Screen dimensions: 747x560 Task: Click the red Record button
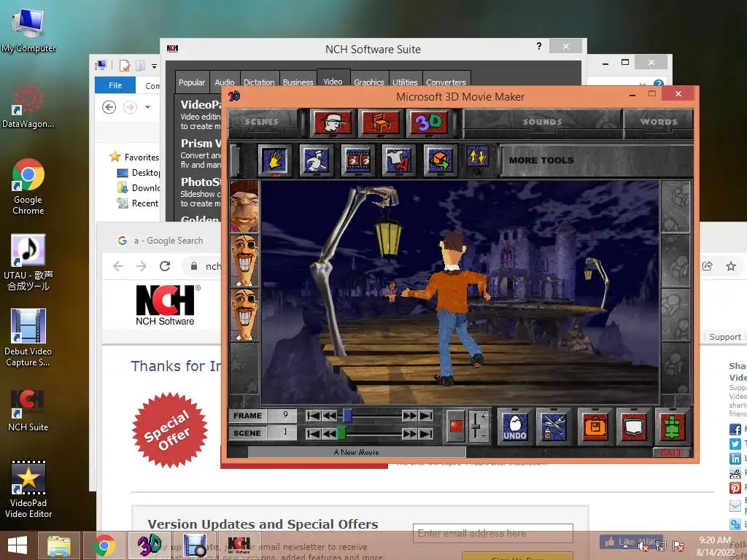456,426
